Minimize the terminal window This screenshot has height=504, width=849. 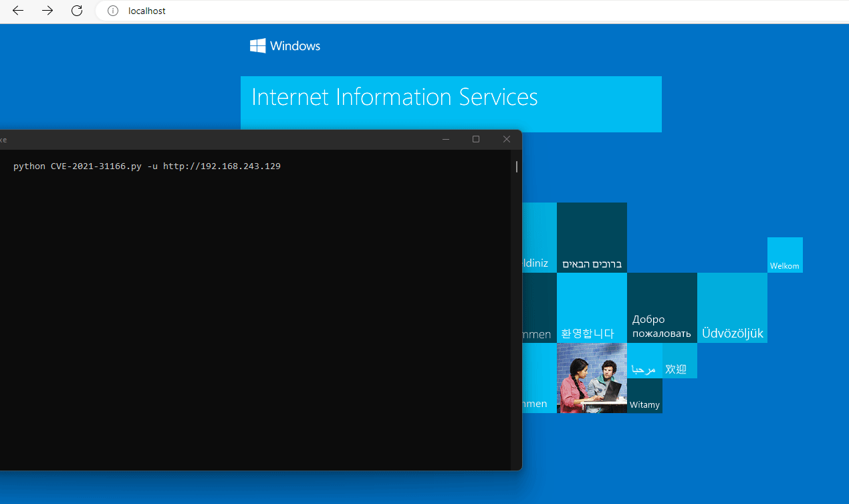coord(446,139)
